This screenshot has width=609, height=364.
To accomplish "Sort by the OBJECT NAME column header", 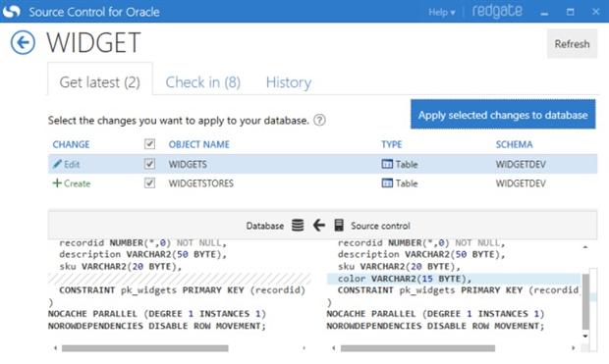I will click(198, 144).
